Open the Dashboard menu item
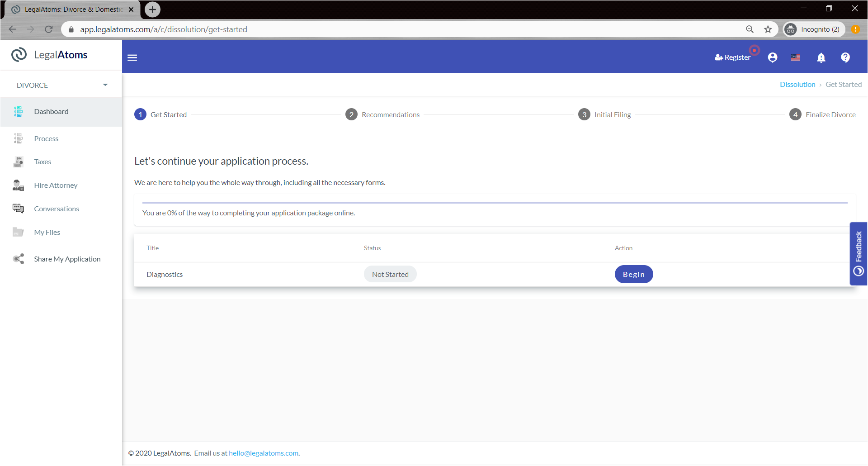The image size is (868, 466). pyautogui.click(x=61, y=112)
